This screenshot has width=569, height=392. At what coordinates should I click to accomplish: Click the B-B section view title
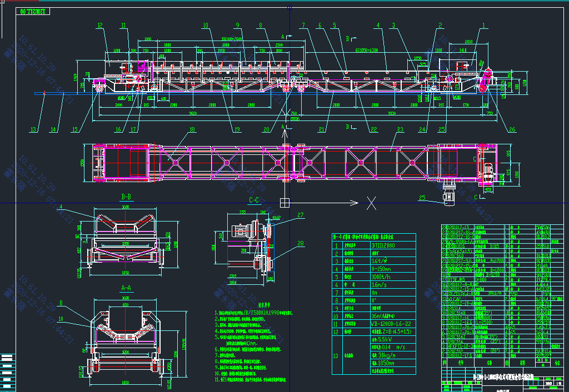click(x=126, y=197)
